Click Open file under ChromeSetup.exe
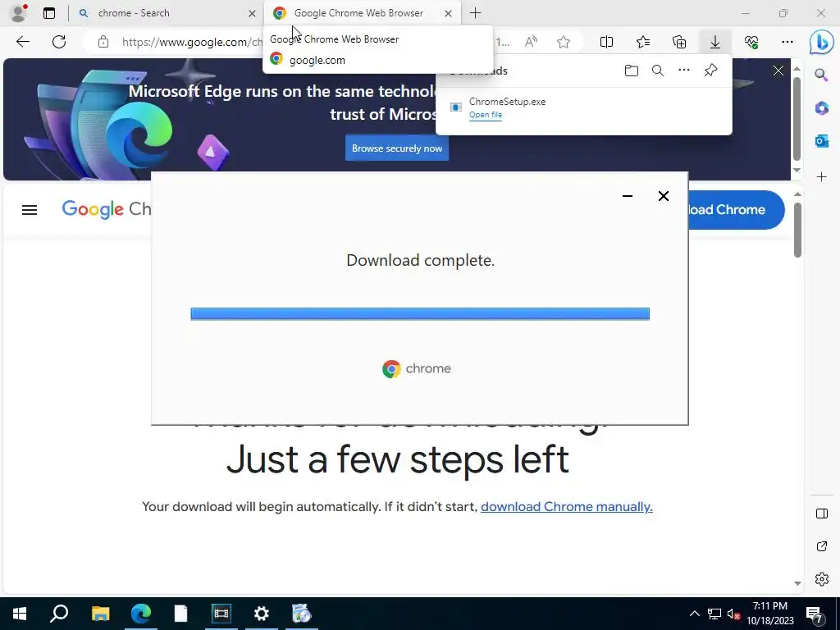Image resolution: width=840 pixels, height=630 pixels. (486, 115)
